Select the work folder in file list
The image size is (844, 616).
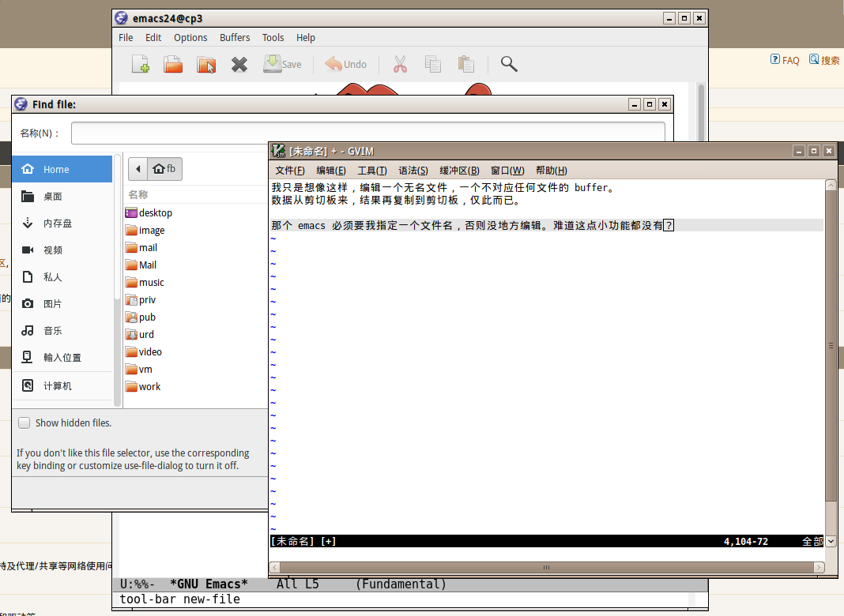point(142,387)
